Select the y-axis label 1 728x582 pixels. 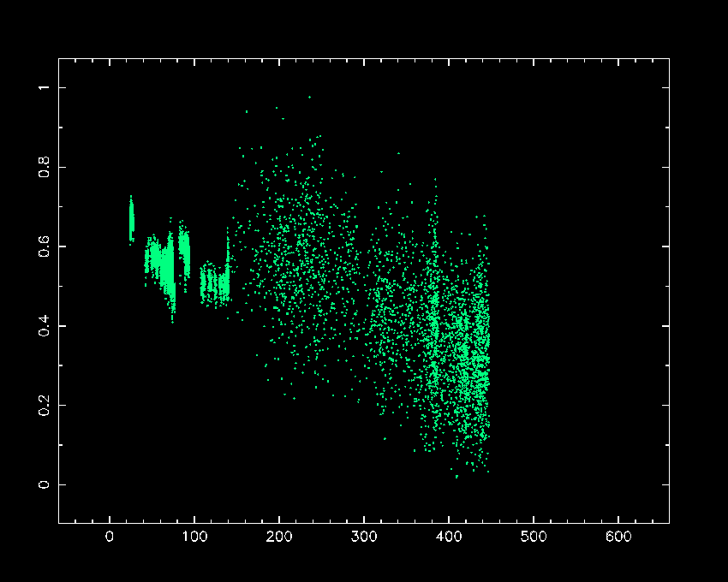[44, 87]
